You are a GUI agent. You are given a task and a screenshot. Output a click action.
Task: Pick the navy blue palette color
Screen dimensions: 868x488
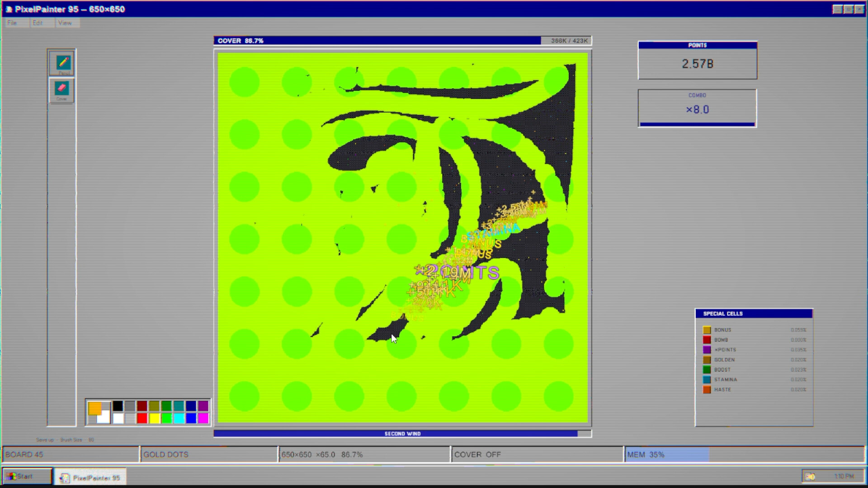click(x=191, y=406)
